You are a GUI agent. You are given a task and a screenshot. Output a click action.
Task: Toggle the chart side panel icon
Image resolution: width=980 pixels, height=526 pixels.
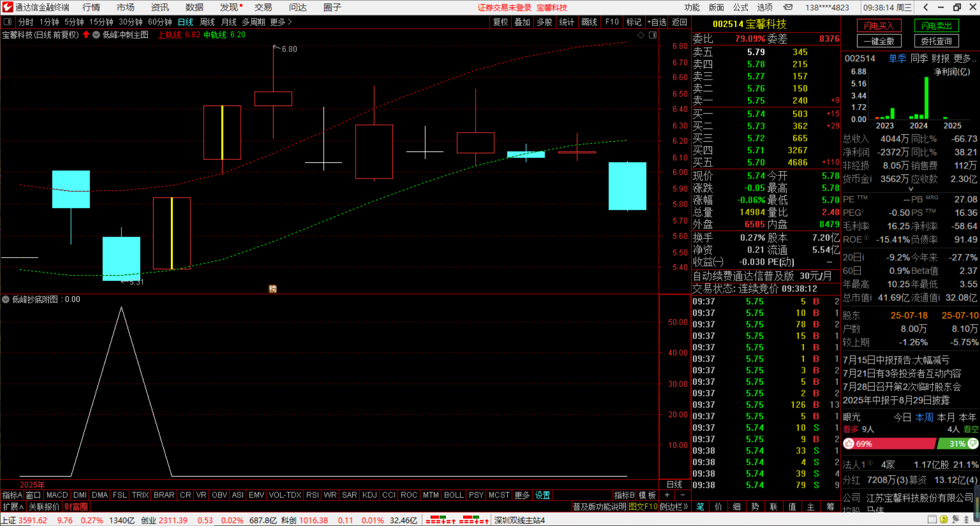coord(652,35)
